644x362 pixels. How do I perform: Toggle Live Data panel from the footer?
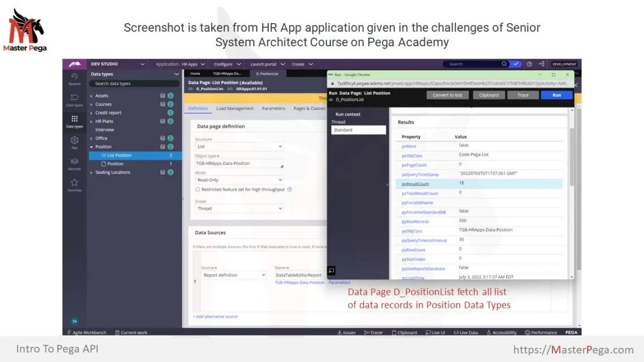coord(467,332)
